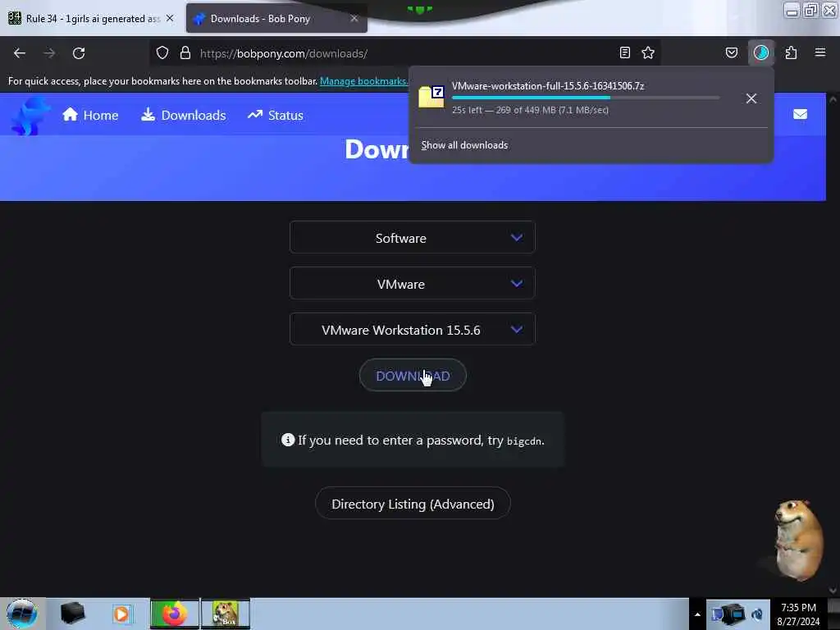Click the downloads progress toolbar icon
This screenshot has width=840, height=630.
coord(761,52)
